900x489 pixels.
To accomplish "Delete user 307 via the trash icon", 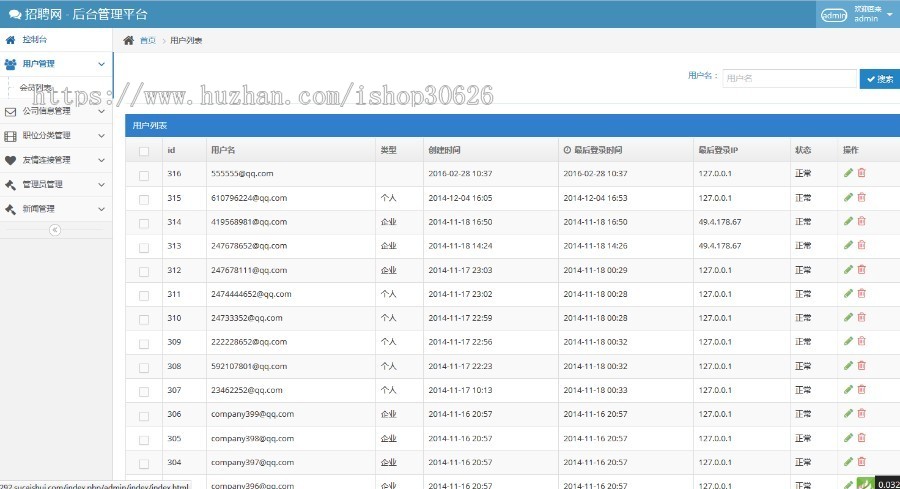I will (862, 389).
